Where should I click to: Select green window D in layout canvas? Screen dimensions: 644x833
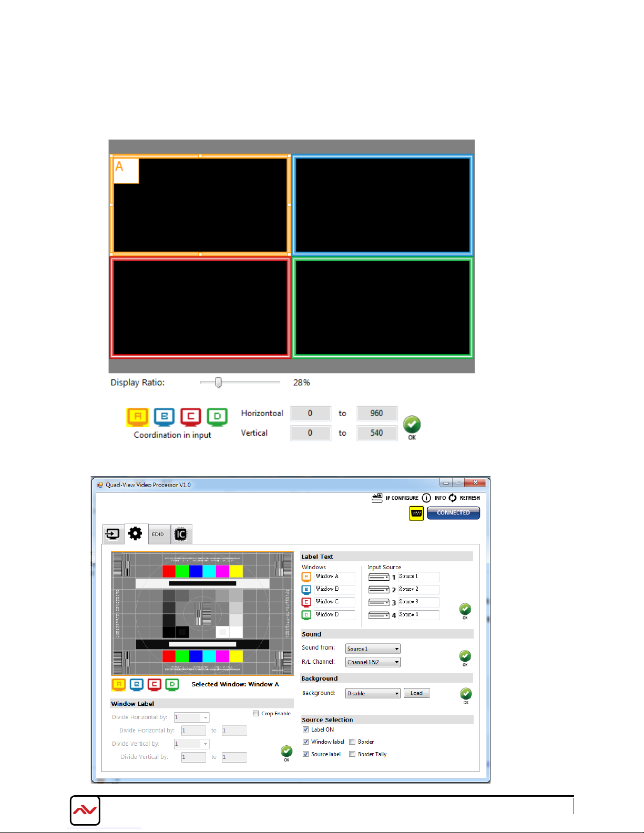tap(383, 307)
